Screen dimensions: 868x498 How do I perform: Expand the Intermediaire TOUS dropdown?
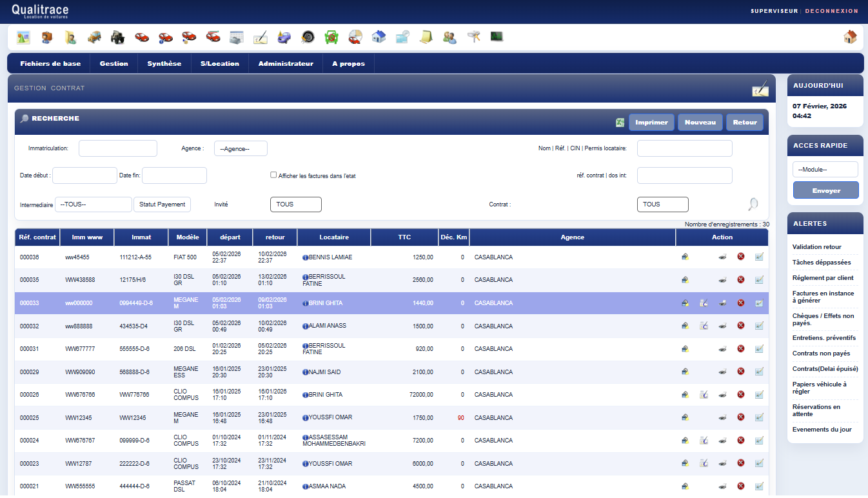tap(94, 204)
